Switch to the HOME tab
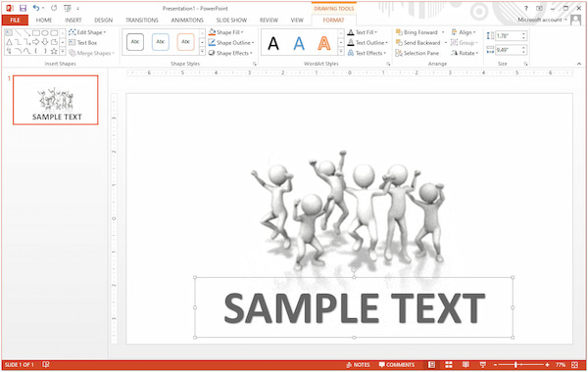Image resolution: width=588 pixels, height=372 pixels. click(44, 20)
